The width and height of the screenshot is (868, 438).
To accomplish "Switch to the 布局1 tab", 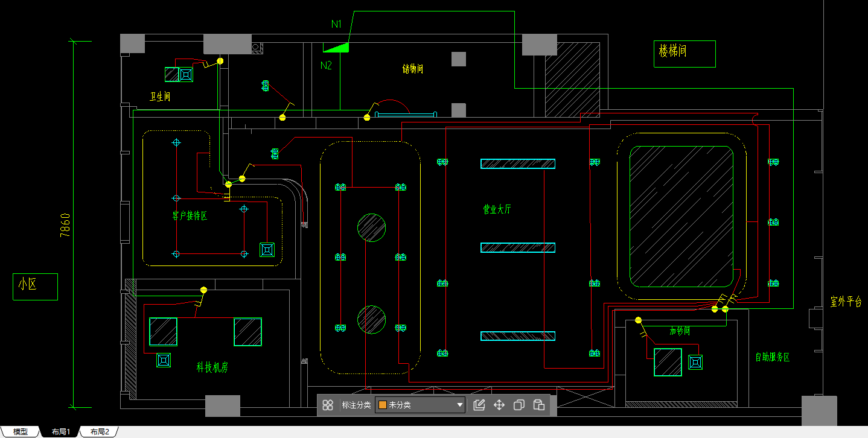I will (x=61, y=432).
